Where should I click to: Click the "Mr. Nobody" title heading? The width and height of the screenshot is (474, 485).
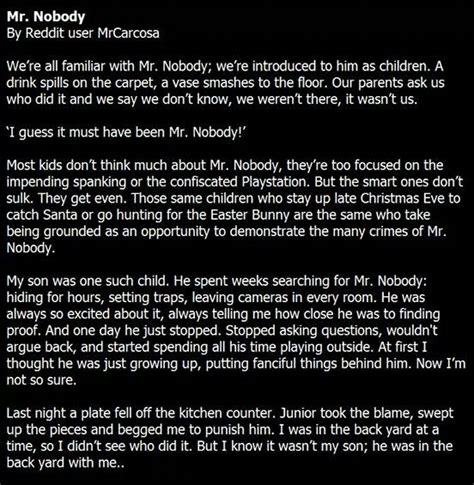pyautogui.click(x=46, y=17)
